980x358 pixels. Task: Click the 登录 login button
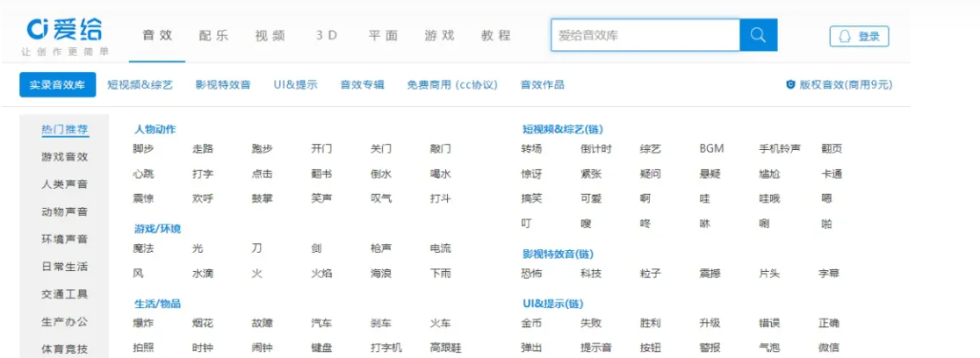click(x=859, y=36)
